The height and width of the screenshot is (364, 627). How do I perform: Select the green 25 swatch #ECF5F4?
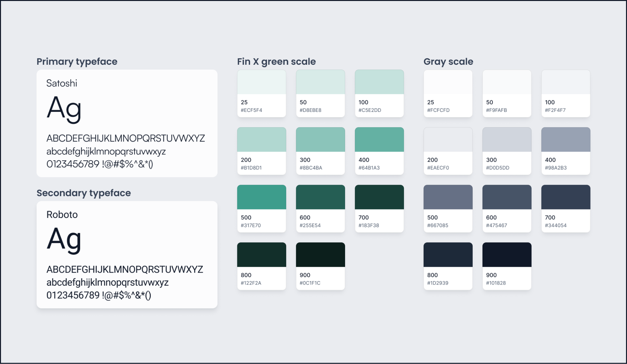(261, 82)
